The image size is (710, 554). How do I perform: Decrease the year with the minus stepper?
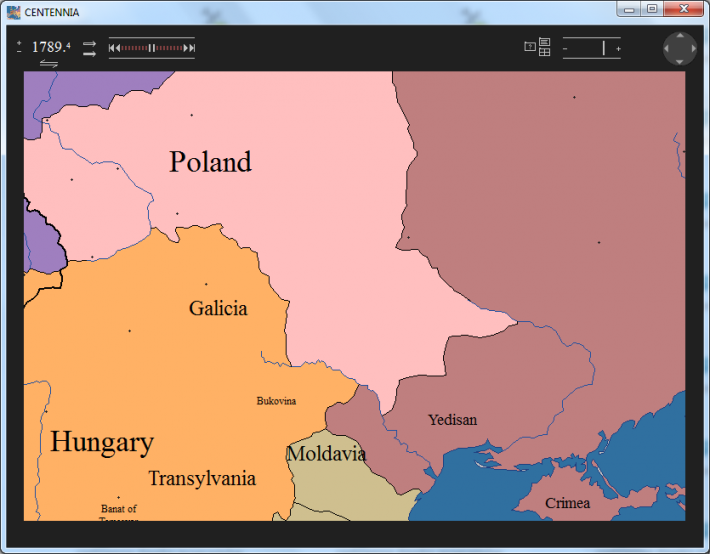(19, 51)
